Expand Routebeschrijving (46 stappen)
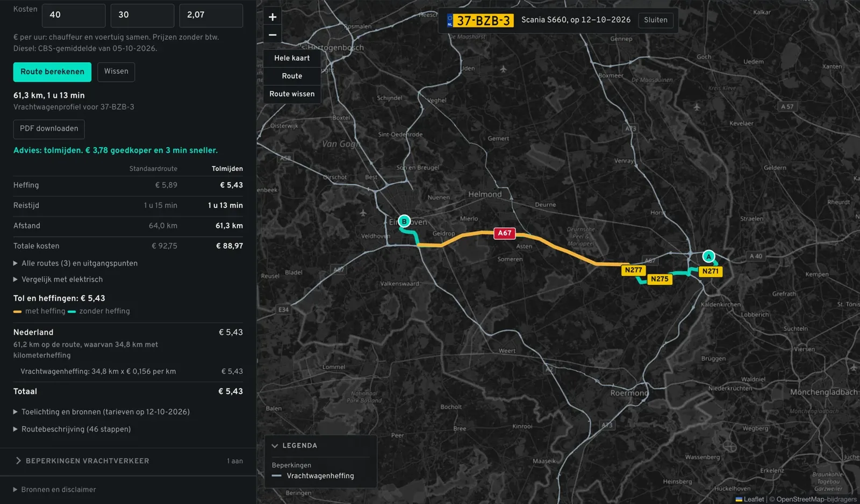Image resolution: width=860 pixels, height=504 pixels. tap(72, 429)
